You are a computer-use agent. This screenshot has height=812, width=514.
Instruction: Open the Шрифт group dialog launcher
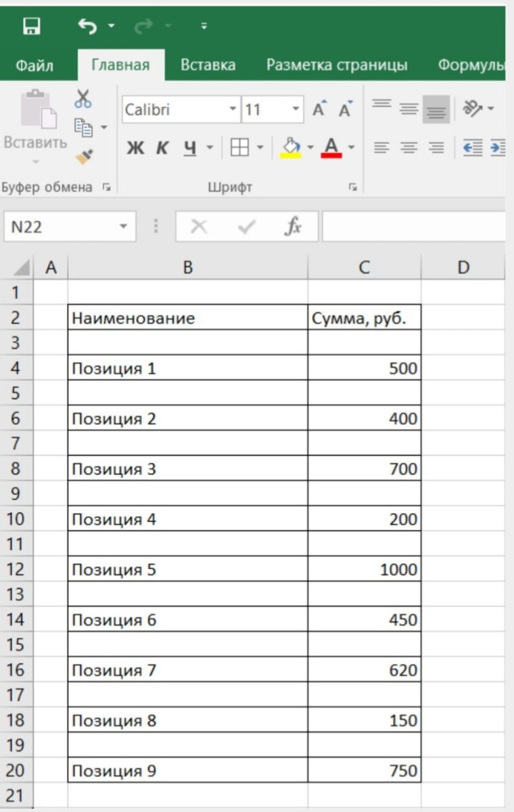pyautogui.click(x=352, y=187)
